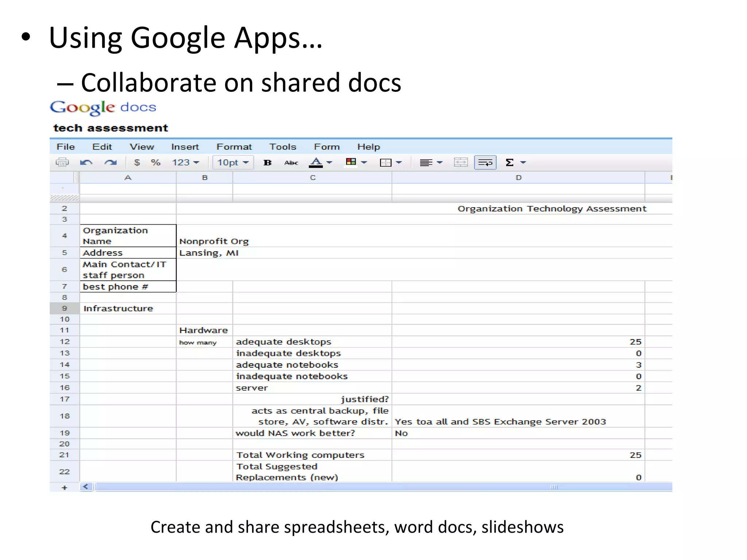Select the 'server' cell
The height and width of the screenshot is (560, 747).
point(312,388)
